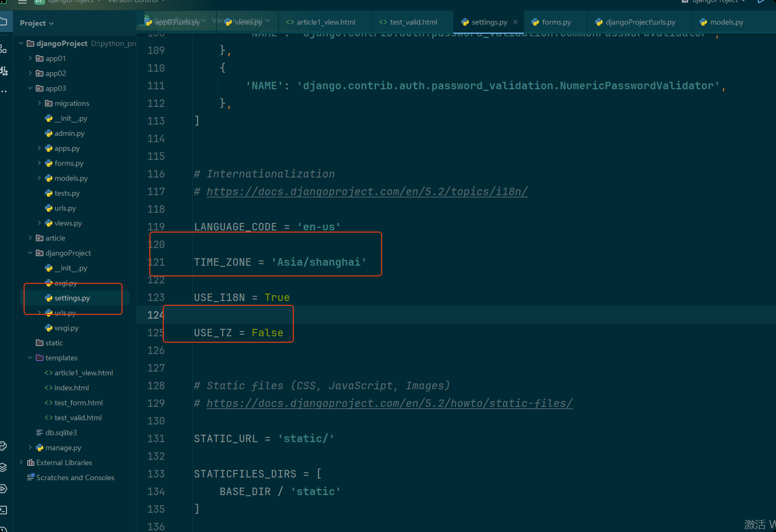Screen dimensions: 776x532
Task: Expand the app01 folder
Action: point(31,58)
